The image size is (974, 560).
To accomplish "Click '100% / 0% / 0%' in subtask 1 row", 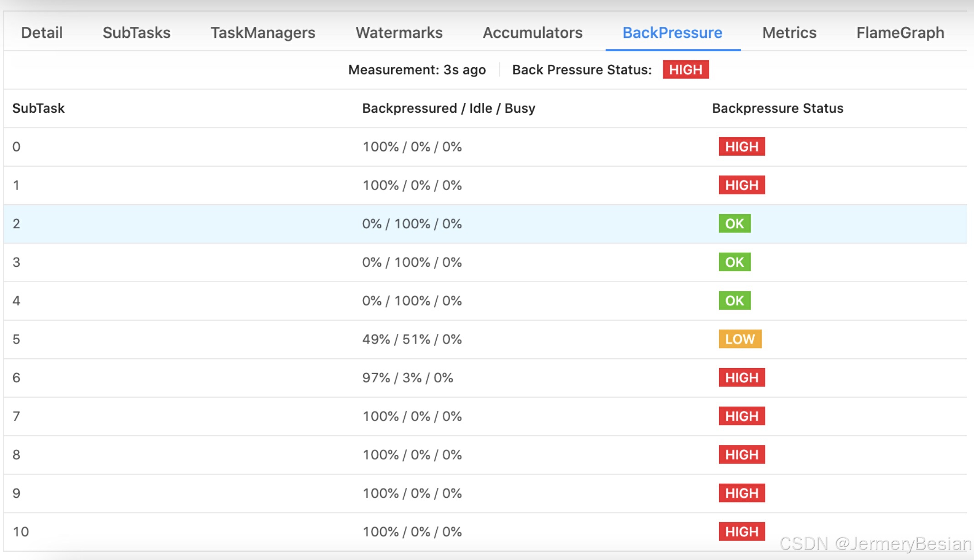I will tap(412, 185).
